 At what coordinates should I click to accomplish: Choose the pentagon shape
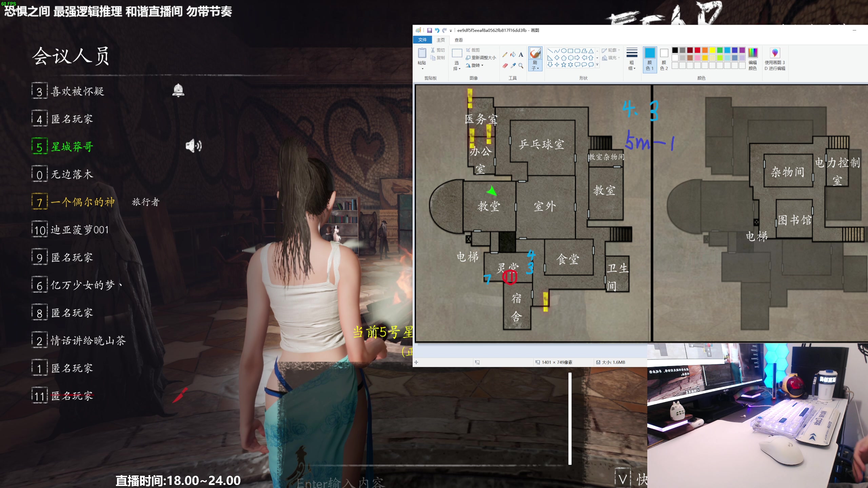564,58
